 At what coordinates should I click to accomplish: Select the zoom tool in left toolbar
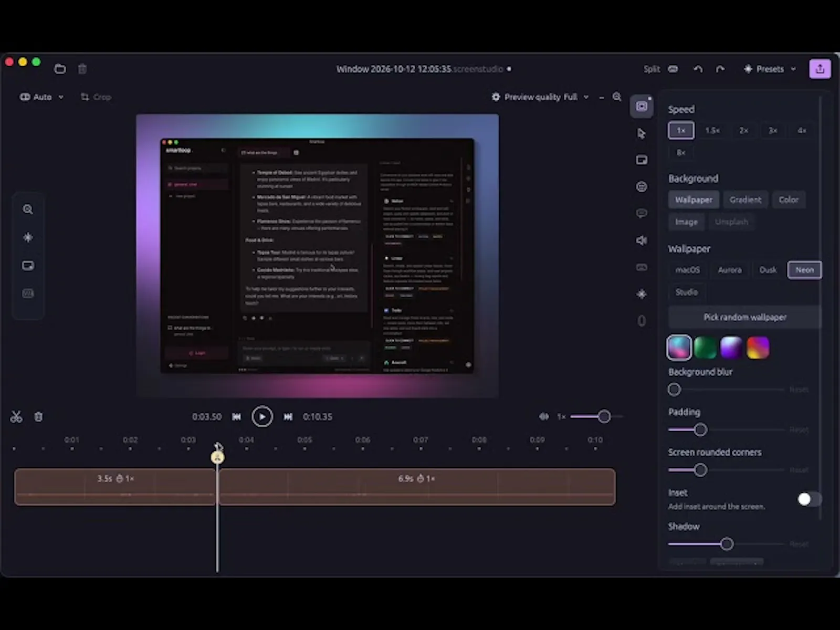tap(28, 209)
